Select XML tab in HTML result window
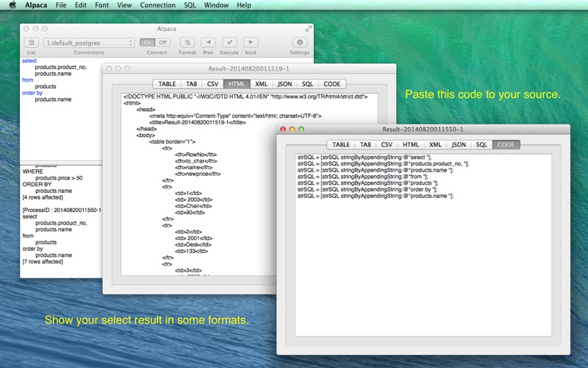The image size is (588, 368). (261, 84)
